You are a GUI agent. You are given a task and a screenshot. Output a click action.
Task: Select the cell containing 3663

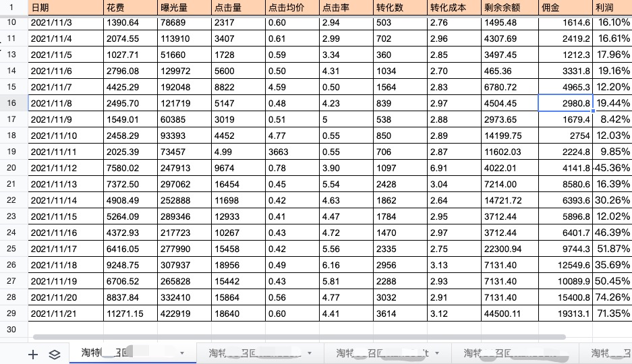293,152
